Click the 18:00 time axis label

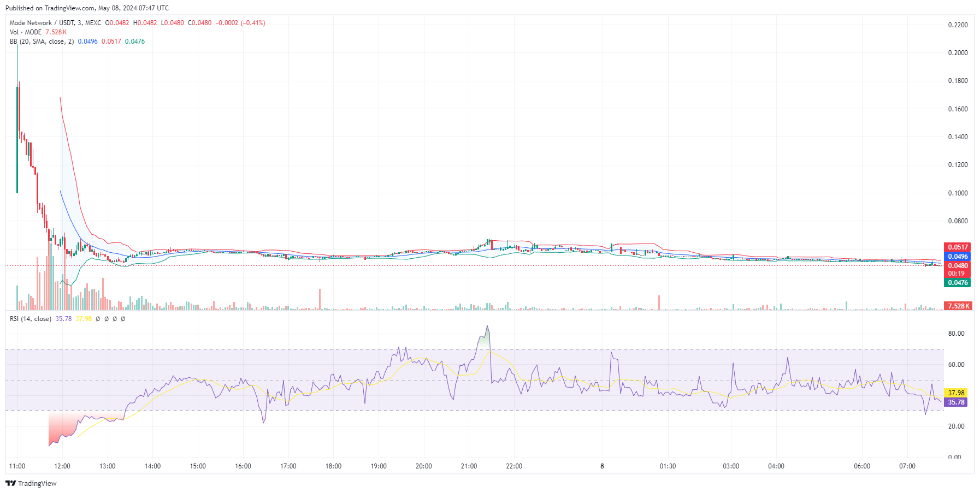(x=333, y=466)
